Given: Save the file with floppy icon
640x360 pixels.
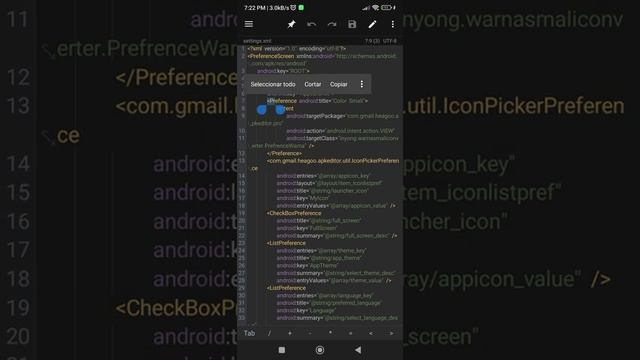Looking at the screenshot, I should (x=352, y=24).
